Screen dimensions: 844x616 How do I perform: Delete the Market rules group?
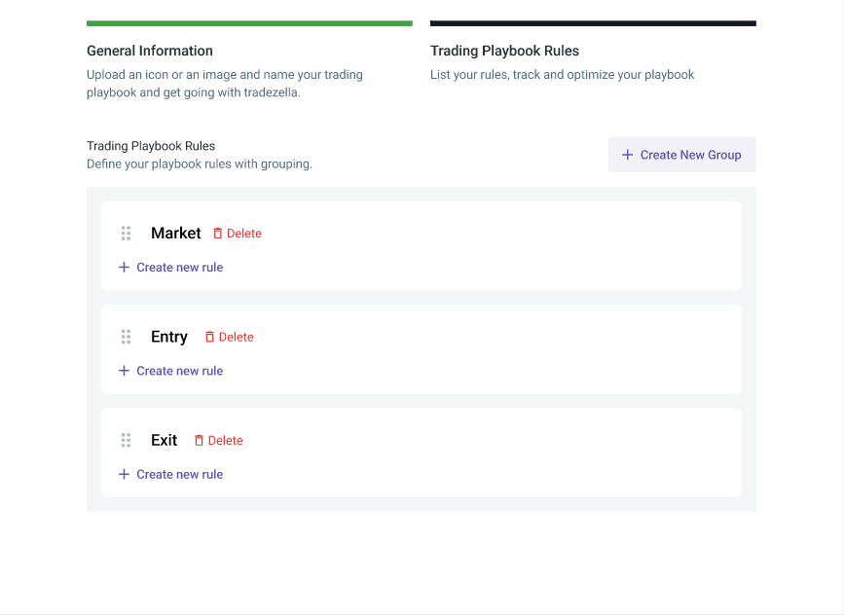point(238,234)
